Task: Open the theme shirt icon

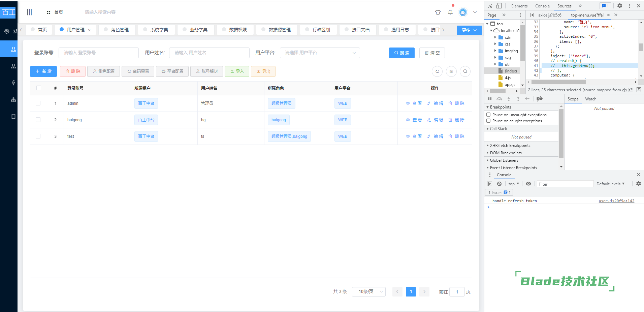Action: pyautogui.click(x=438, y=12)
